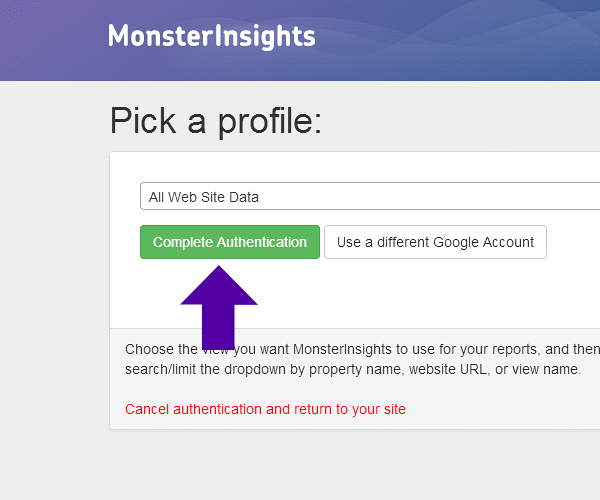Click the purple header banner area
The height and width of the screenshot is (500, 600).
[450, 40]
